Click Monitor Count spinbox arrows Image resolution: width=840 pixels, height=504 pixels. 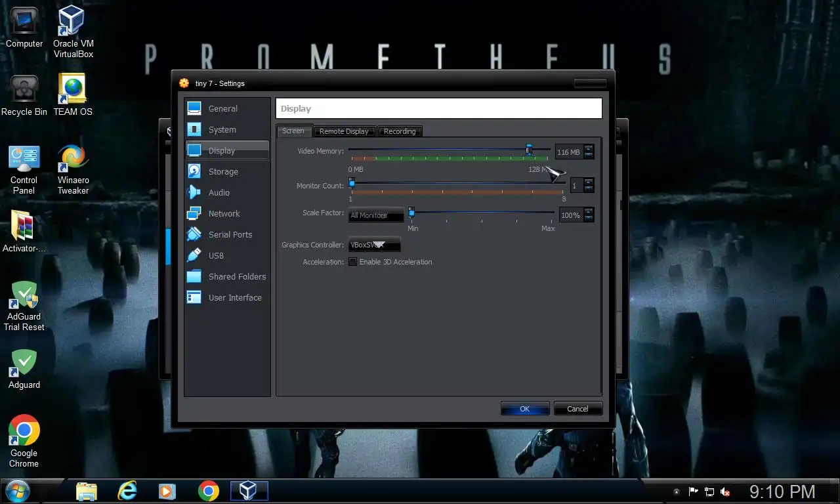[x=589, y=186]
